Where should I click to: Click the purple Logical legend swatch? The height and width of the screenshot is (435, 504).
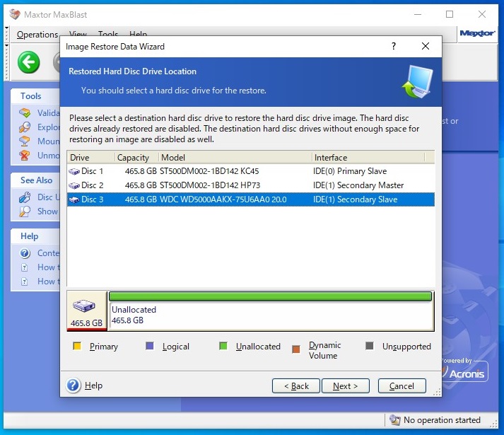(150, 346)
